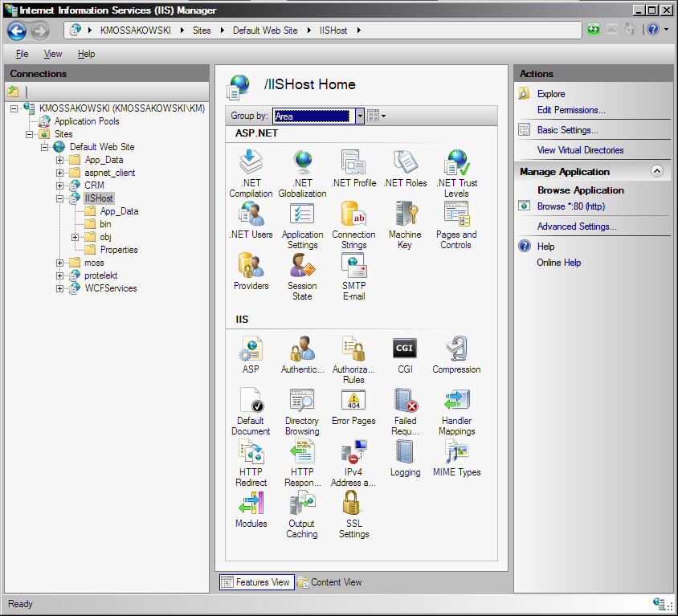Screen dimensions: 678x616
Task: Open the Group by Area dropdown
Action: 360,116
